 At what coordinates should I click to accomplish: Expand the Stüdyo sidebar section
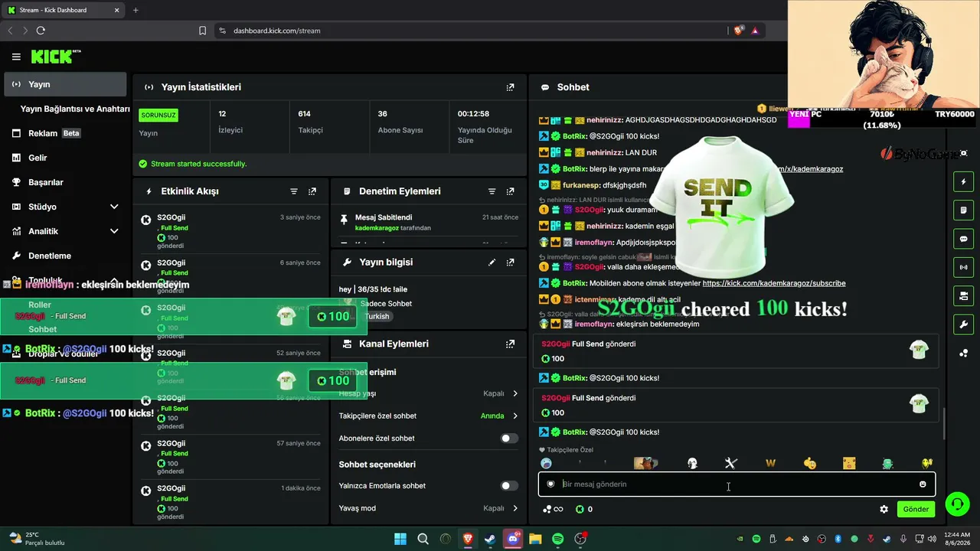click(114, 207)
